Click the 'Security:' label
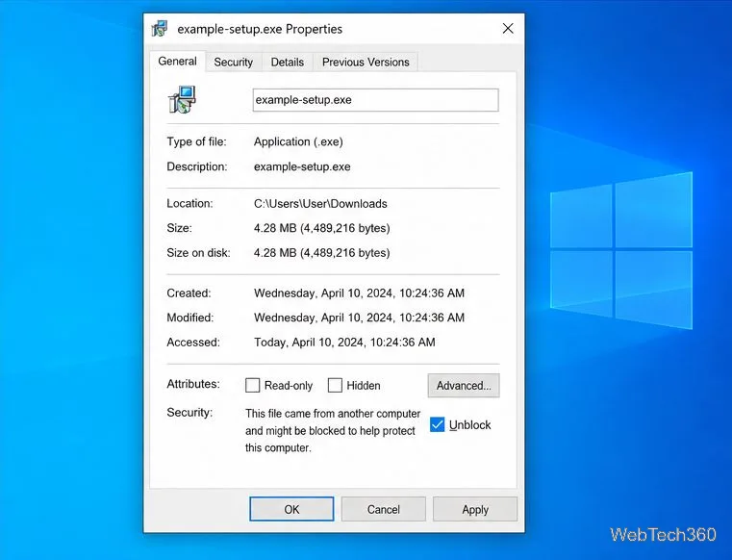Viewport: 732px width, 560px height. [189, 413]
